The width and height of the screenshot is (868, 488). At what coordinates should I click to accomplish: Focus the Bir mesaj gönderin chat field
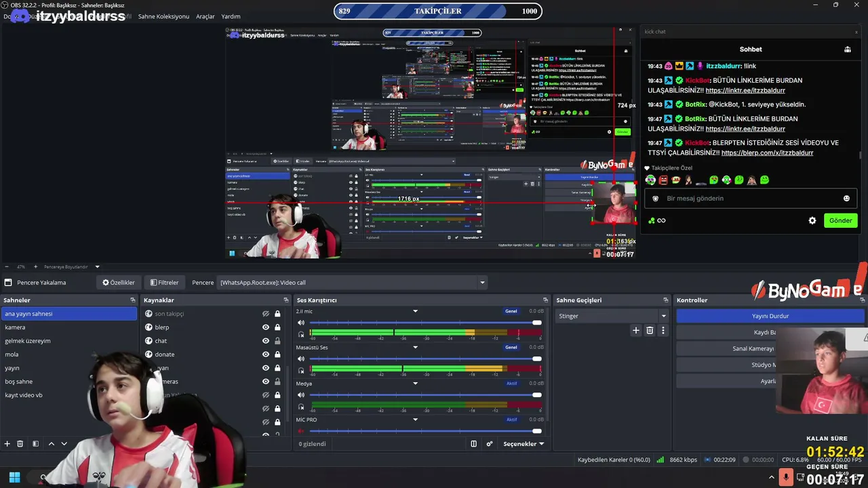pos(750,199)
